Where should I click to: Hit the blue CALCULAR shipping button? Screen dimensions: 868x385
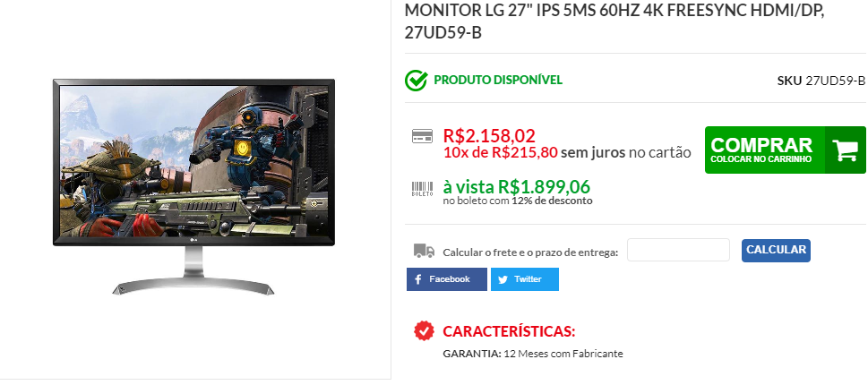776,250
